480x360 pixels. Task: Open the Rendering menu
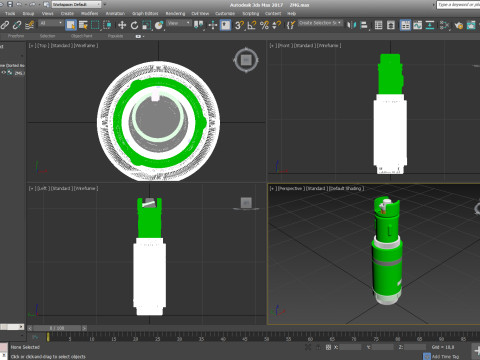(x=175, y=14)
